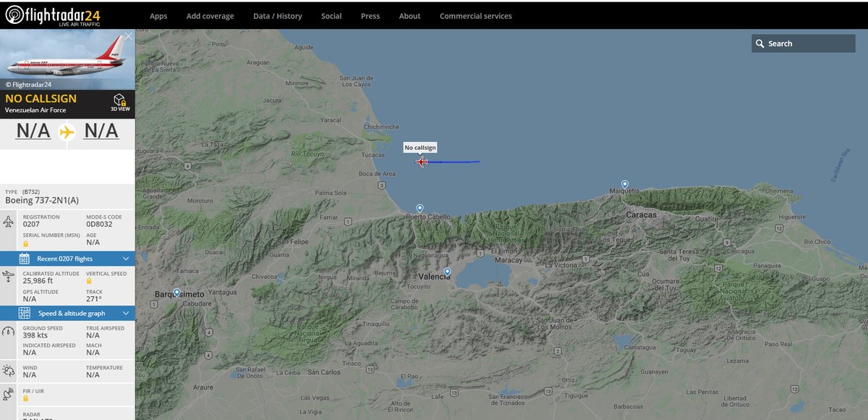Click the No callsign map label
This screenshot has height=420, width=868.
click(x=420, y=148)
